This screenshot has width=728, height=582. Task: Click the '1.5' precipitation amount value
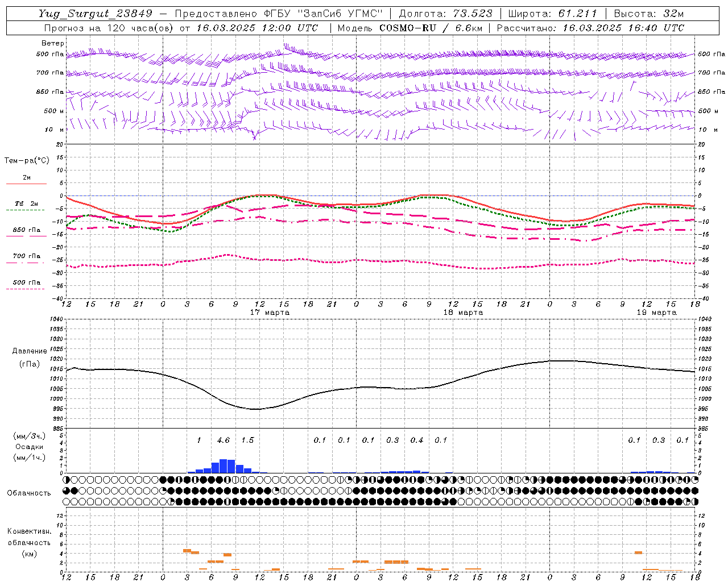[x=247, y=440]
